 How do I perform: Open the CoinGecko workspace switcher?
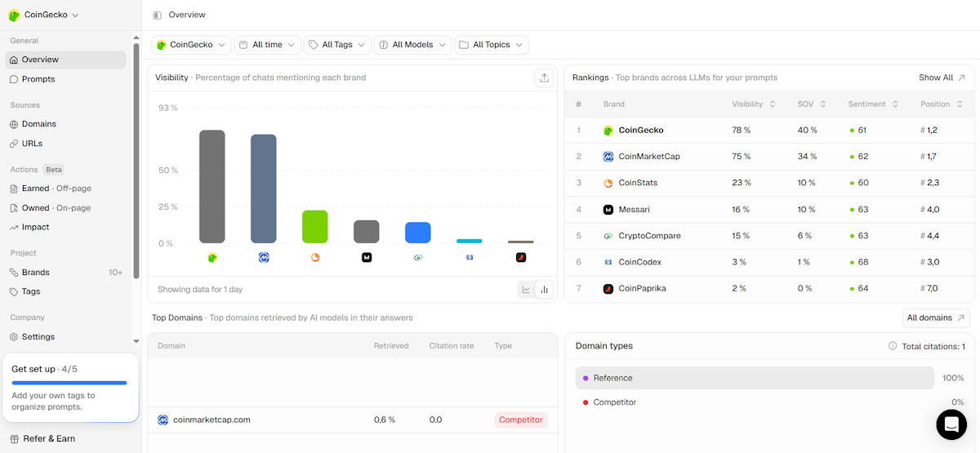click(x=43, y=15)
